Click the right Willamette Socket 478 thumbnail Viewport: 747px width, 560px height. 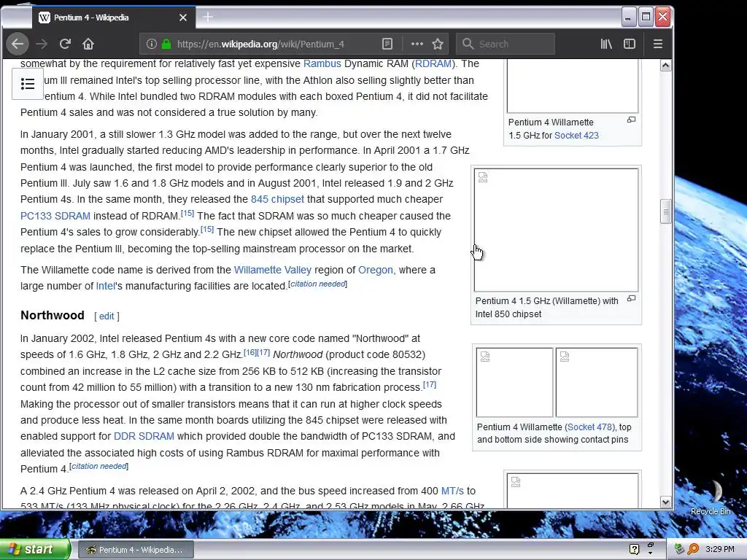coord(597,382)
